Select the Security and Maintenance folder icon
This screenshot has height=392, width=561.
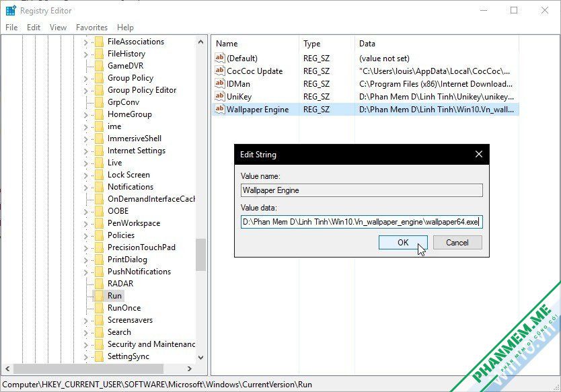click(99, 344)
